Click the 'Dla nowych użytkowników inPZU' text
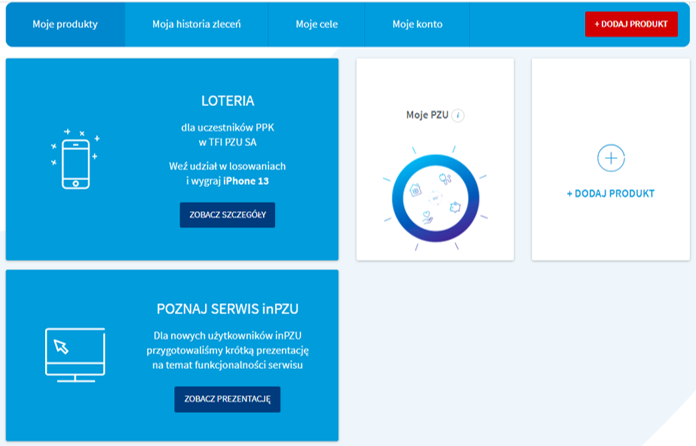The width and height of the screenshot is (696, 446). point(228,336)
